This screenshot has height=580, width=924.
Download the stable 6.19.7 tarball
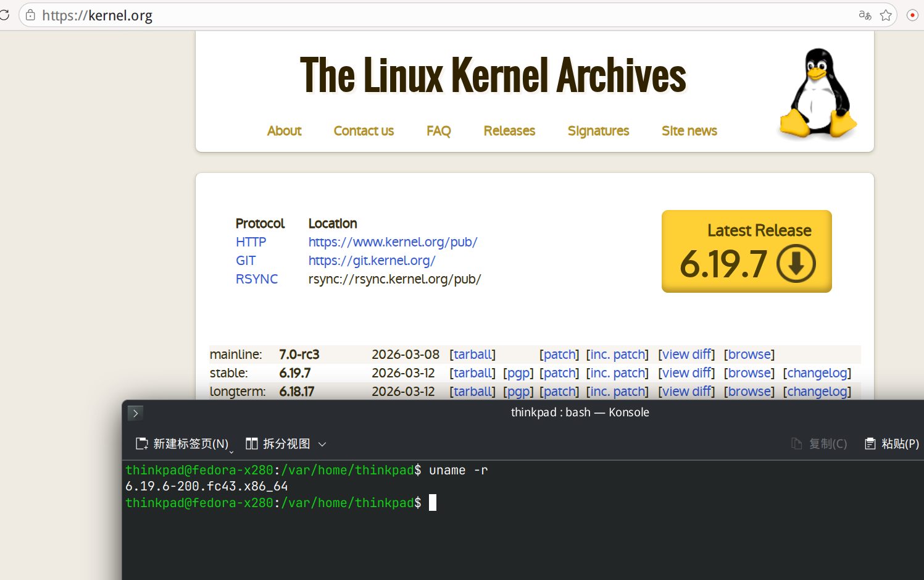(473, 373)
